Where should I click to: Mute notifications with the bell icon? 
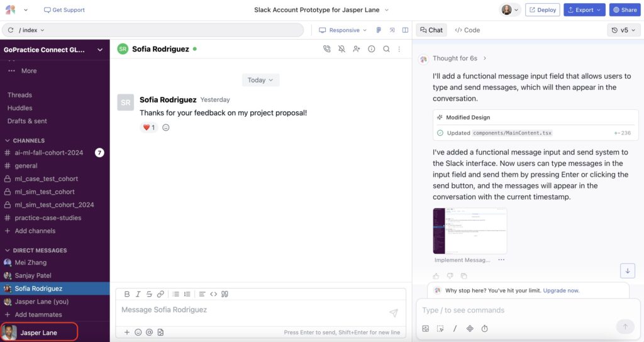pyautogui.click(x=341, y=49)
